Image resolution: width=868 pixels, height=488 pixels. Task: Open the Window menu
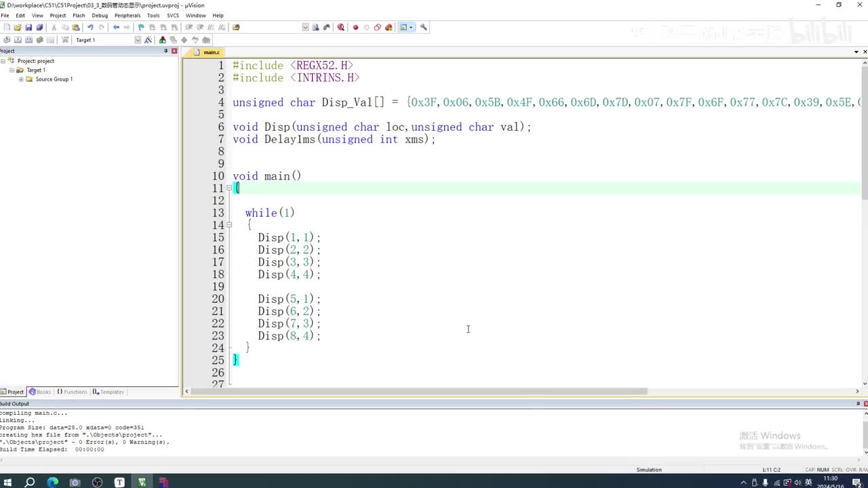coord(195,16)
